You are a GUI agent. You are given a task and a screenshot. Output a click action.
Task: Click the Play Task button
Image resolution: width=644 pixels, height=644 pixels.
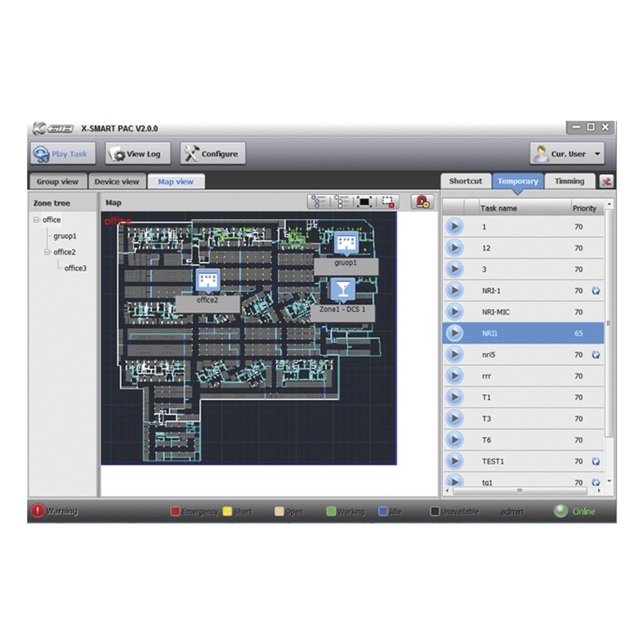pyautogui.click(x=63, y=154)
